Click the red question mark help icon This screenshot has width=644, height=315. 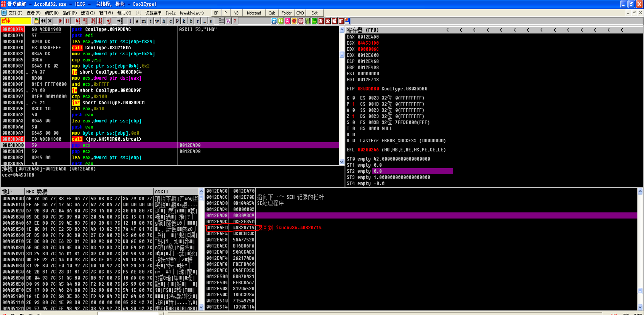[x=235, y=21]
